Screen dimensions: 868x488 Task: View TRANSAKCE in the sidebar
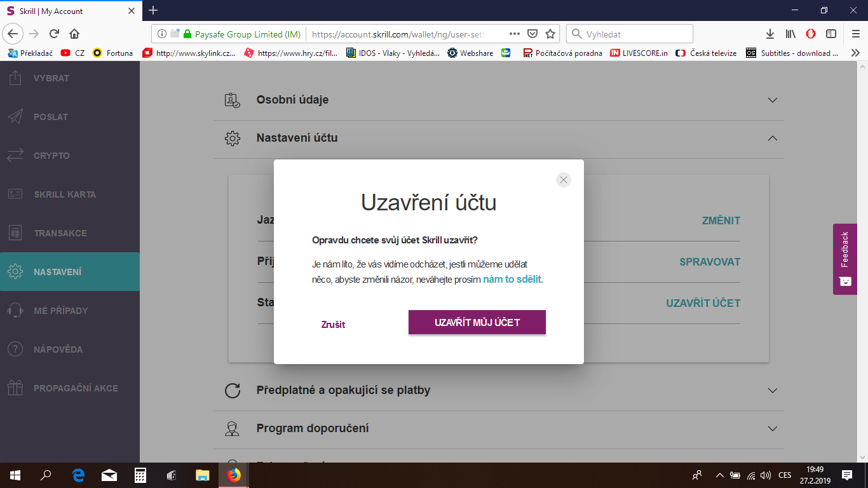pos(70,233)
